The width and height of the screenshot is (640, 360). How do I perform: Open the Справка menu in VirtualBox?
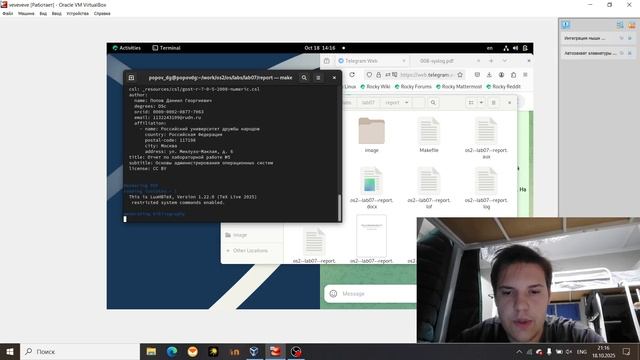point(102,13)
